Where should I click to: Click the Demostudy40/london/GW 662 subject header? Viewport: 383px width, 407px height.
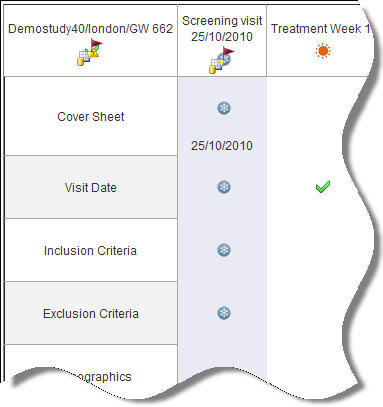coord(90,29)
